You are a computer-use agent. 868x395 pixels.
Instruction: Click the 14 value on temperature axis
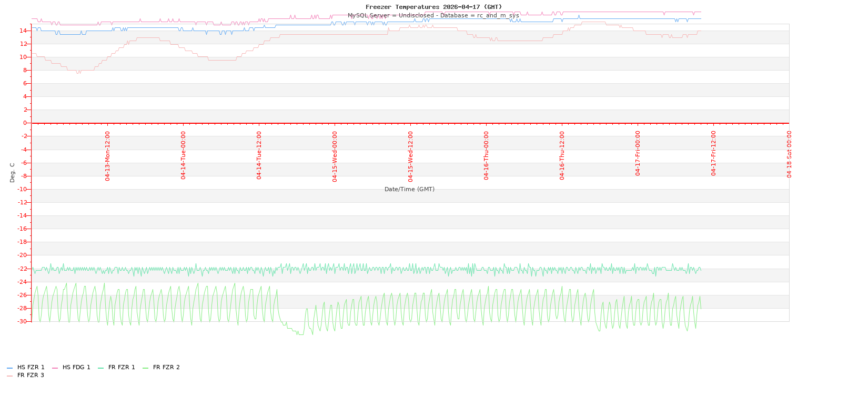pos(23,31)
